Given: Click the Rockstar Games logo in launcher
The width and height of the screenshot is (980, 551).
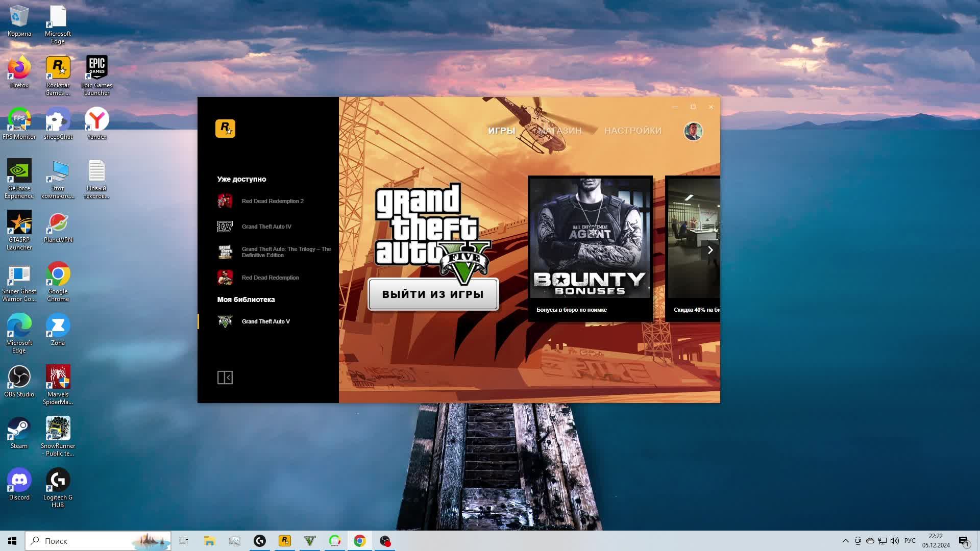Looking at the screenshot, I should (225, 129).
